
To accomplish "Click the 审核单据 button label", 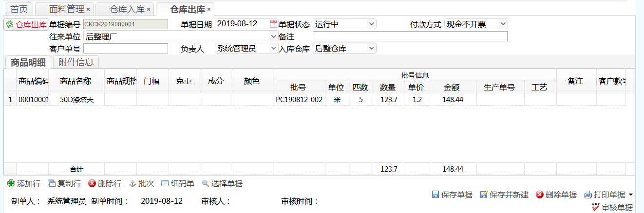I will point(617,207).
